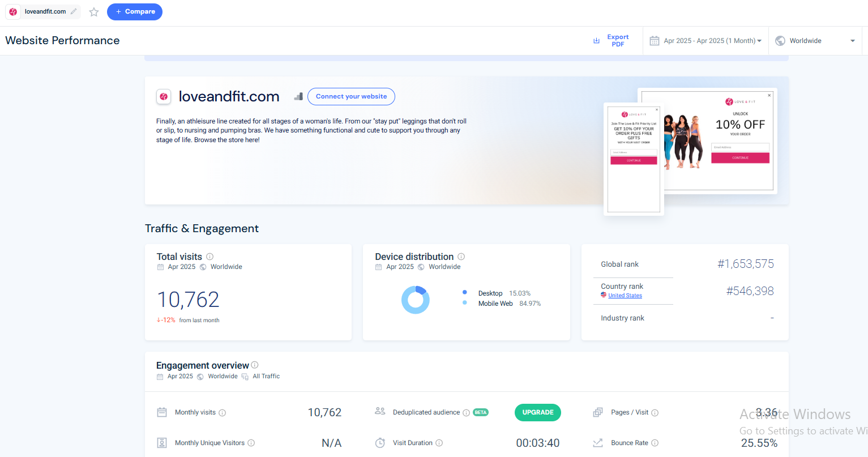The width and height of the screenshot is (868, 457).
Task: Click the loveandfit.com logo in the site card
Action: tap(164, 97)
